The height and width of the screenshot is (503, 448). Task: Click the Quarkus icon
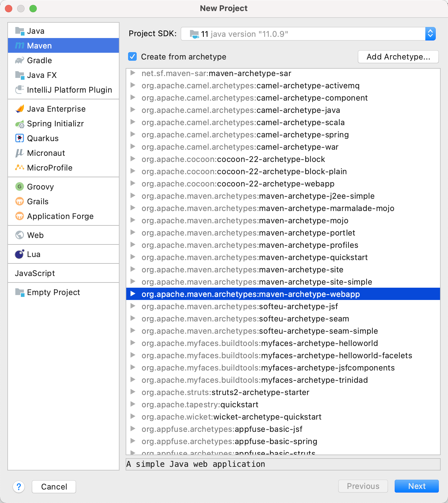pos(20,138)
